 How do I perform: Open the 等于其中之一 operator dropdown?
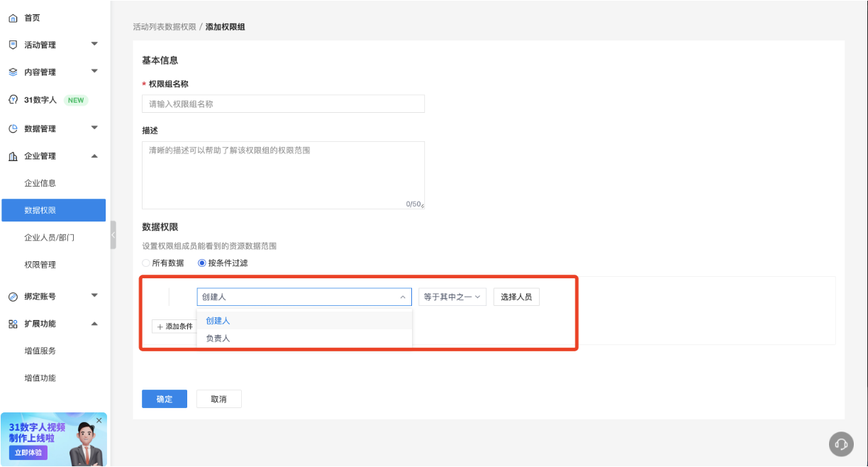tap(452, 297)
